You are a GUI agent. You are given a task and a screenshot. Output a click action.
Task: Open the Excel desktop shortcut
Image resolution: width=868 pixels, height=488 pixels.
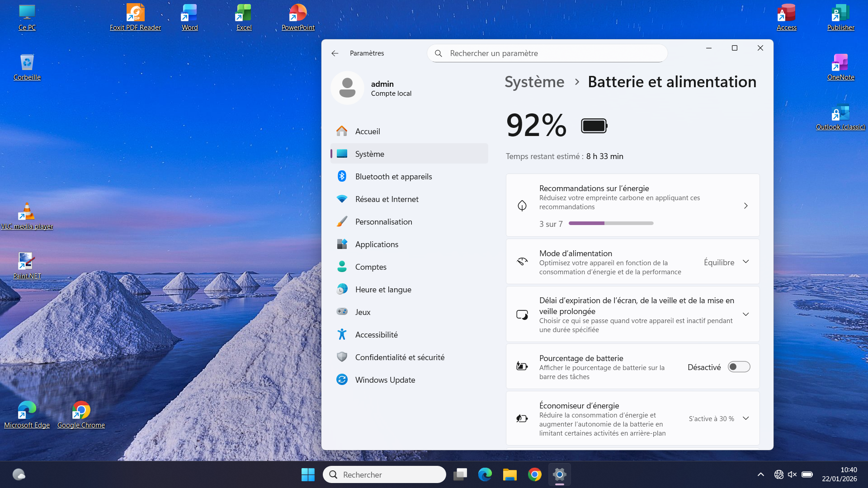pyautogui.click(x=244, y=17)
